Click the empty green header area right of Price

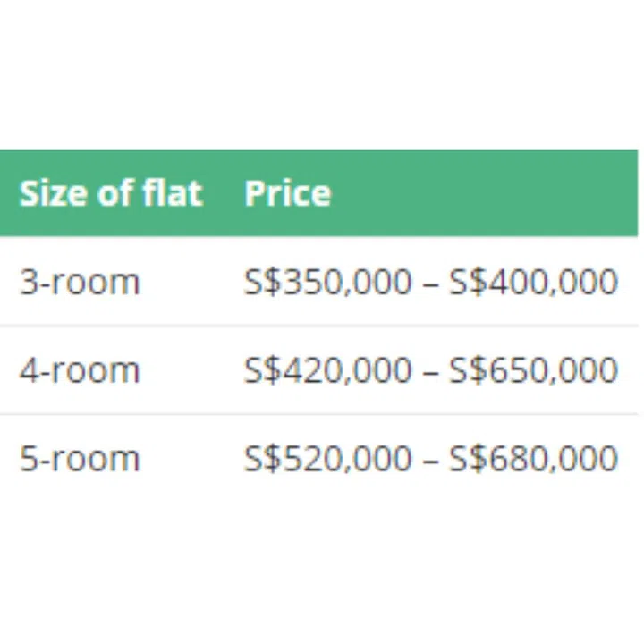[483, 193]
